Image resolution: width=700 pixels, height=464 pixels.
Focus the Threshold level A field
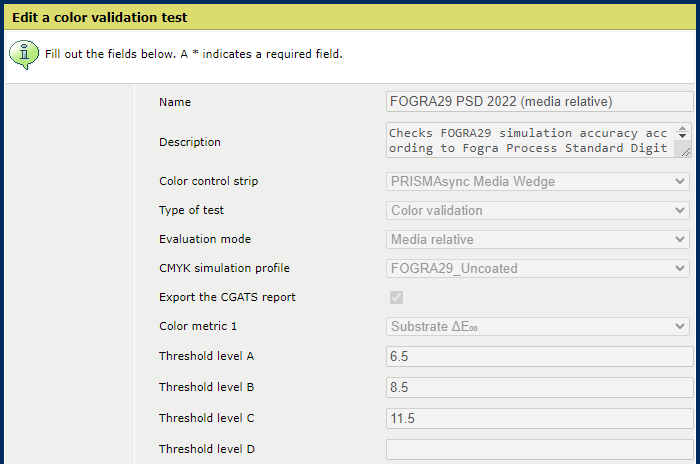(539, 357)
